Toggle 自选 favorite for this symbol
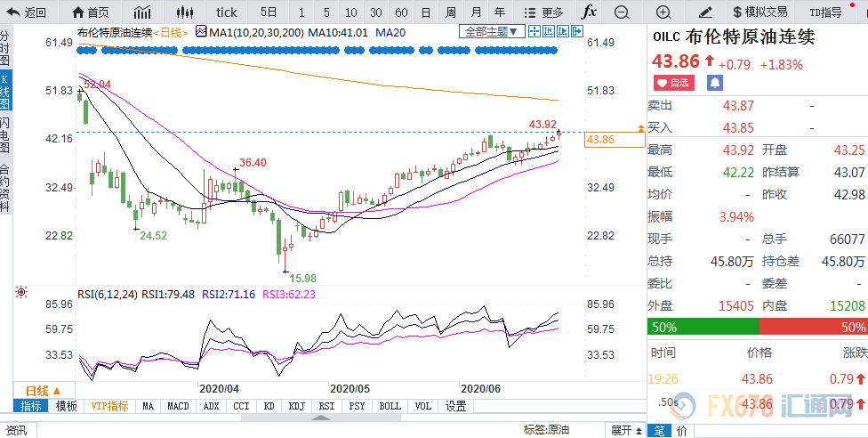This screenshot has width=868, height=438. 673,83
